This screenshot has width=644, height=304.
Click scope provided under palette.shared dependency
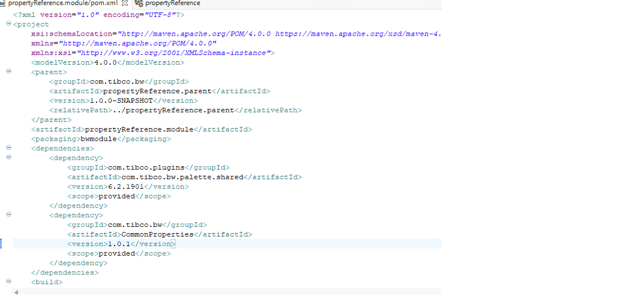pyautogui.click(x=117, y=196)
